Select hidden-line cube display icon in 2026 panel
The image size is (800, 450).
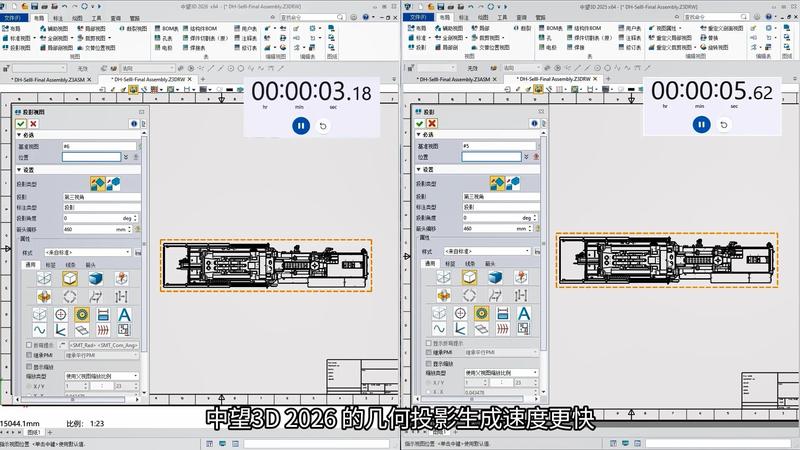click(70, 279)
